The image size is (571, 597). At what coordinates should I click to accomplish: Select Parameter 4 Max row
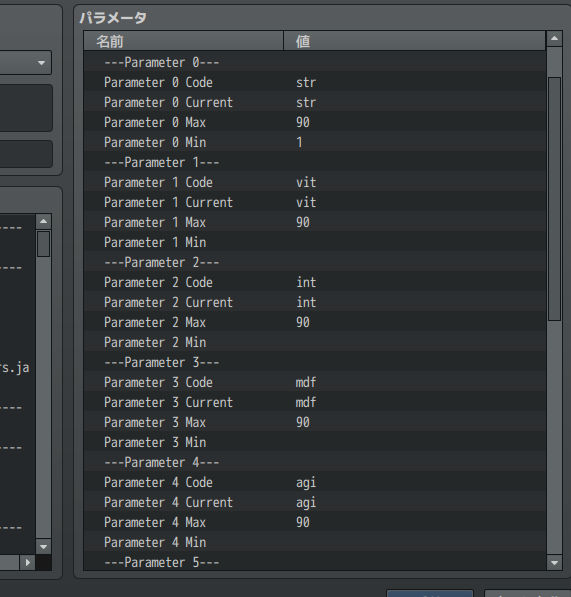pos(315,522)
